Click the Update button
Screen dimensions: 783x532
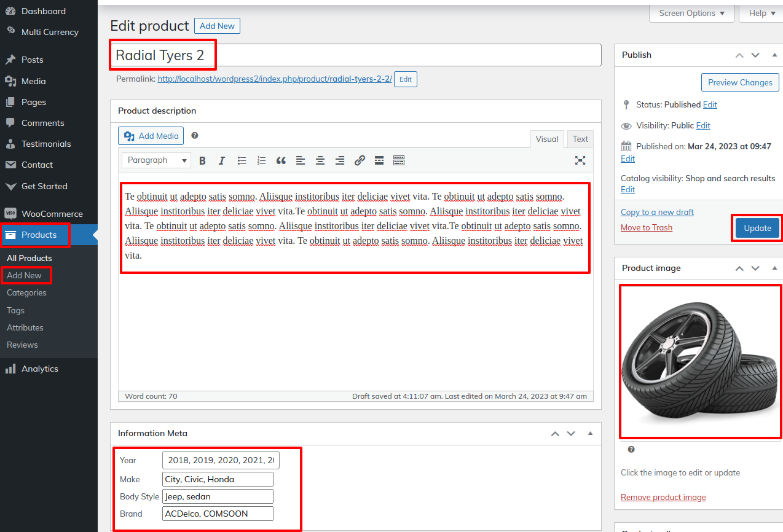[x=757, y=228]
